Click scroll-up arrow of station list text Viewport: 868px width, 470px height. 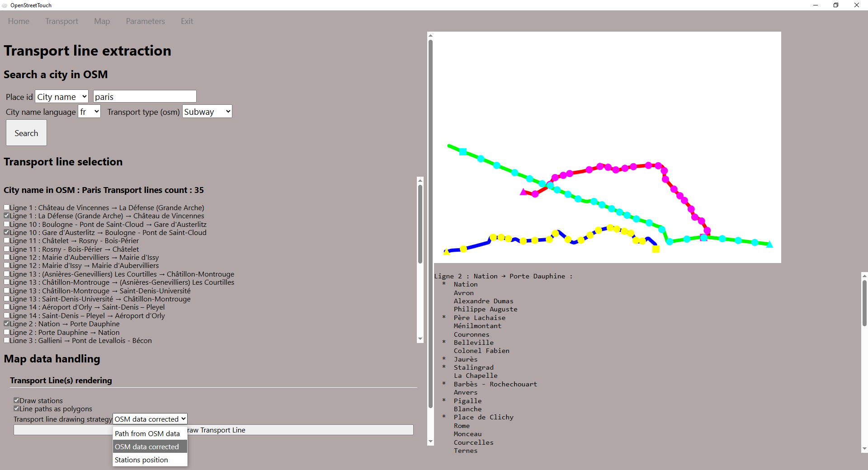(864, 276)
